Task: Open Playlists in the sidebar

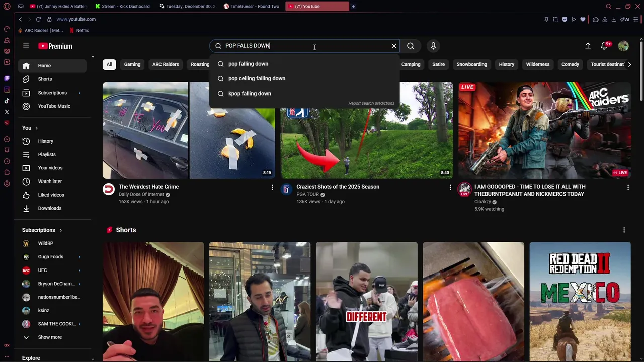Action: (x=52, y=154)
